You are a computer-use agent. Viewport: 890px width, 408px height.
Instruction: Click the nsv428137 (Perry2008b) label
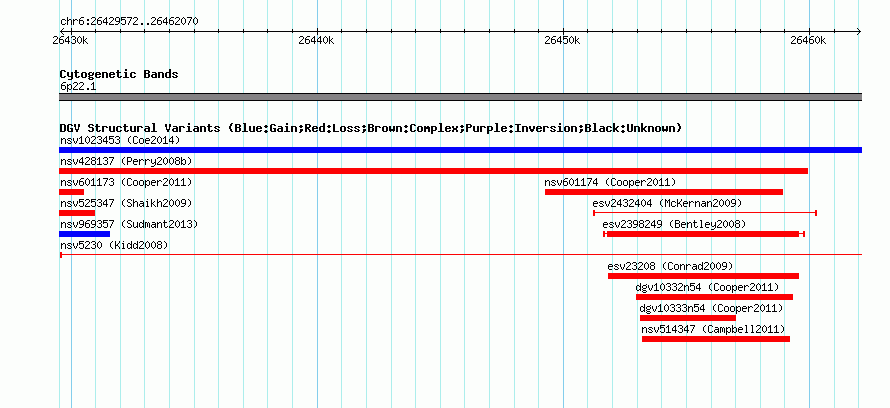click(x=126, y=161)
